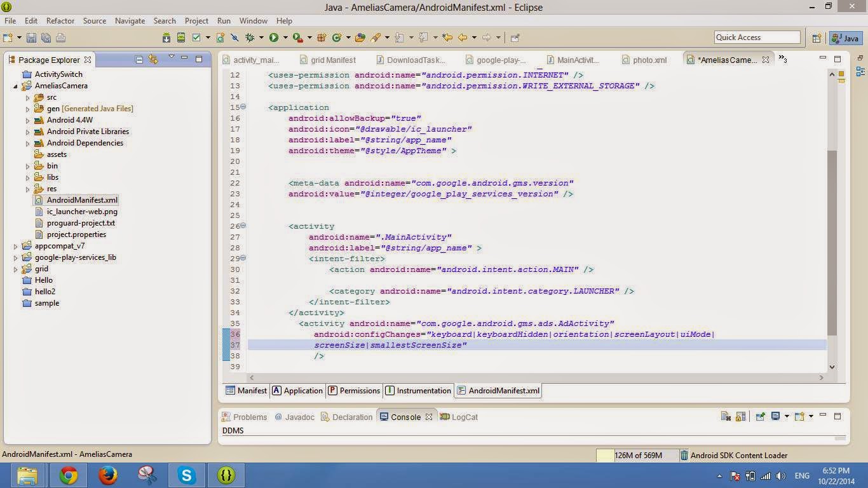Collapse the application tag fold at line 15
The height and width of the screenshot is (488, 868).
243,107
